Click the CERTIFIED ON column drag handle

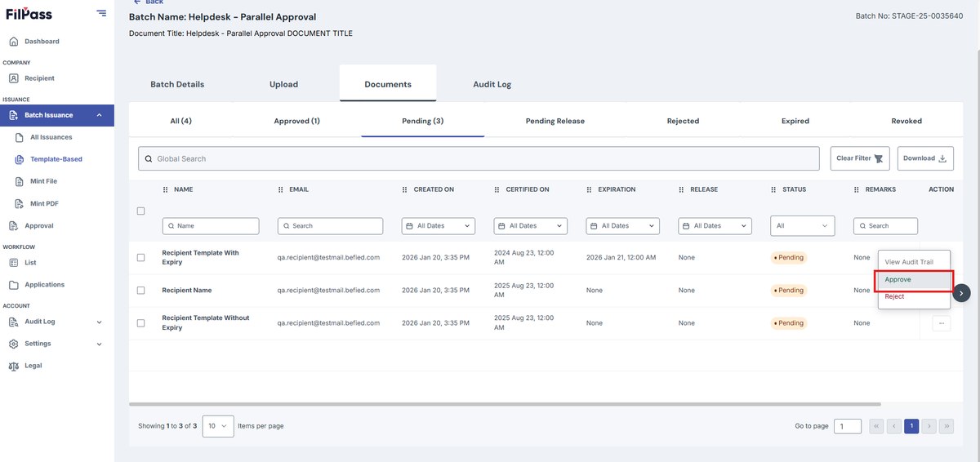tap(497, 189)
